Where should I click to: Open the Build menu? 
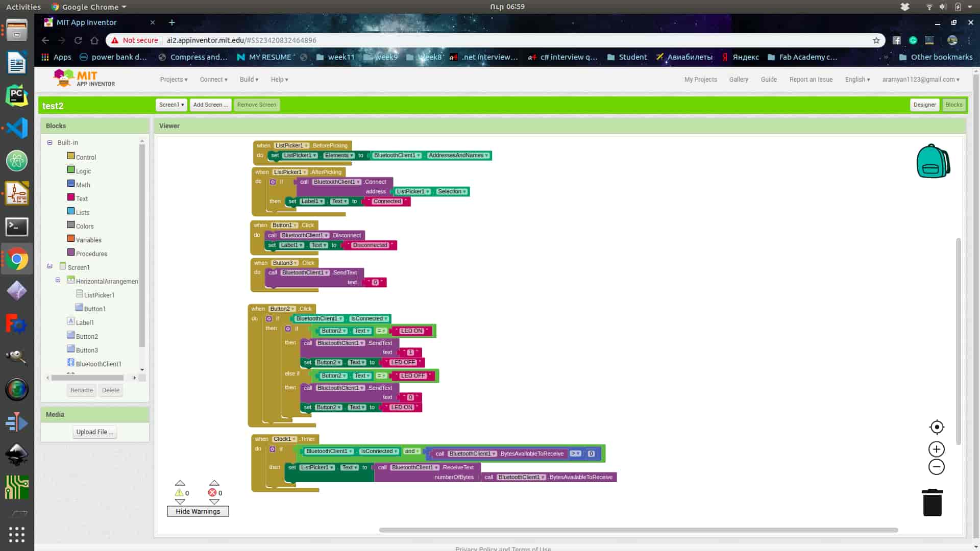pos(249,80)
